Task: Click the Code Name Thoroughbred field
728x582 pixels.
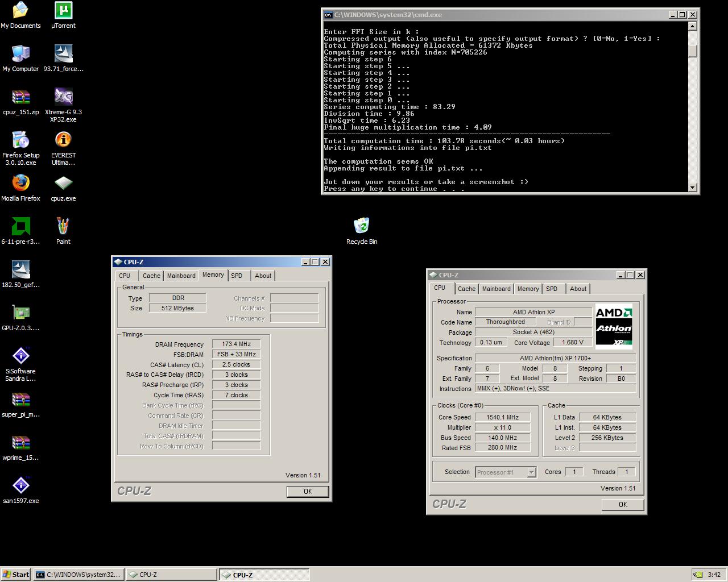Action: click(505, 322)
